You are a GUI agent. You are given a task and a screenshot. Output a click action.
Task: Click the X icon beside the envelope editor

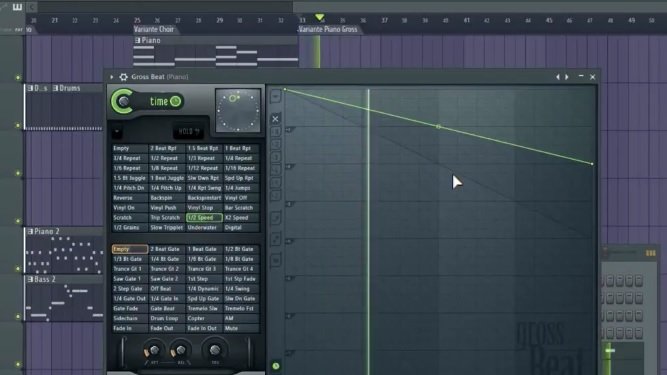(275, 119)
